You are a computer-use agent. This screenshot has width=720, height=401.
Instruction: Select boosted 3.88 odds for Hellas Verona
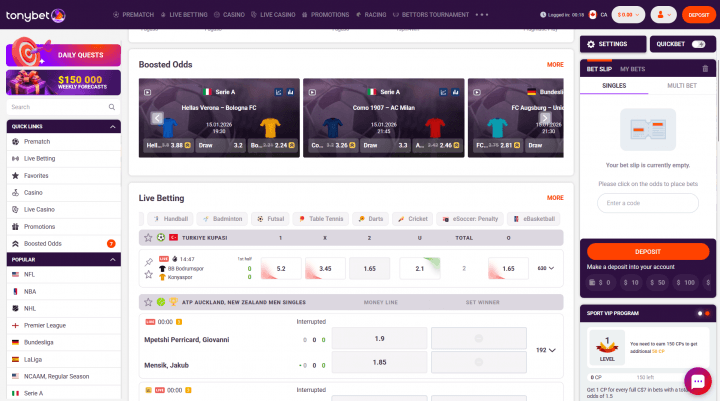pos(169,145)
